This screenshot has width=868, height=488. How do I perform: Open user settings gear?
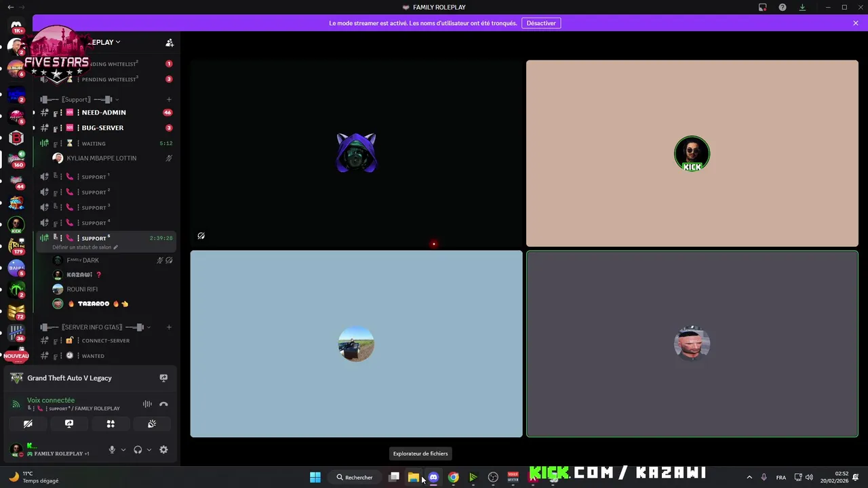click(x=163, y=449)
